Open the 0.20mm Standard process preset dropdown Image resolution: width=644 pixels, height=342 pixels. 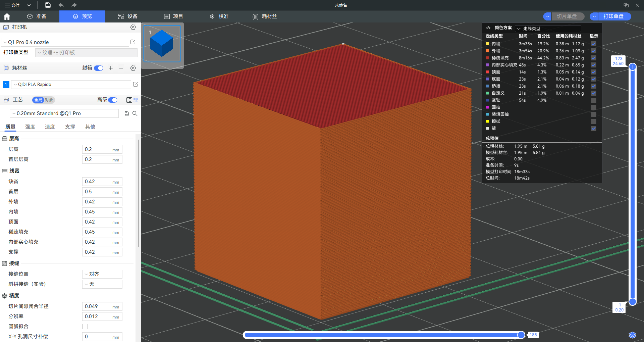click(x=64, y=113)
